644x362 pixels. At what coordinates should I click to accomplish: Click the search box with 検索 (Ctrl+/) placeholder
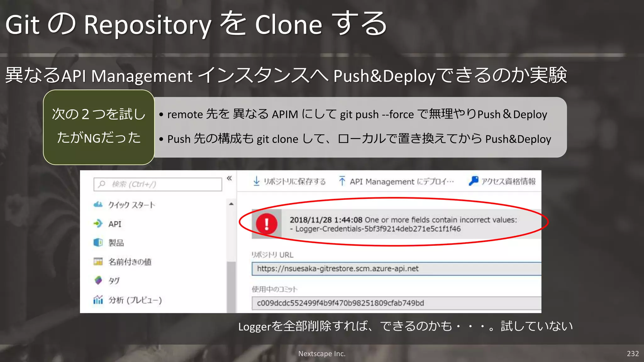[x=158, y=184]
